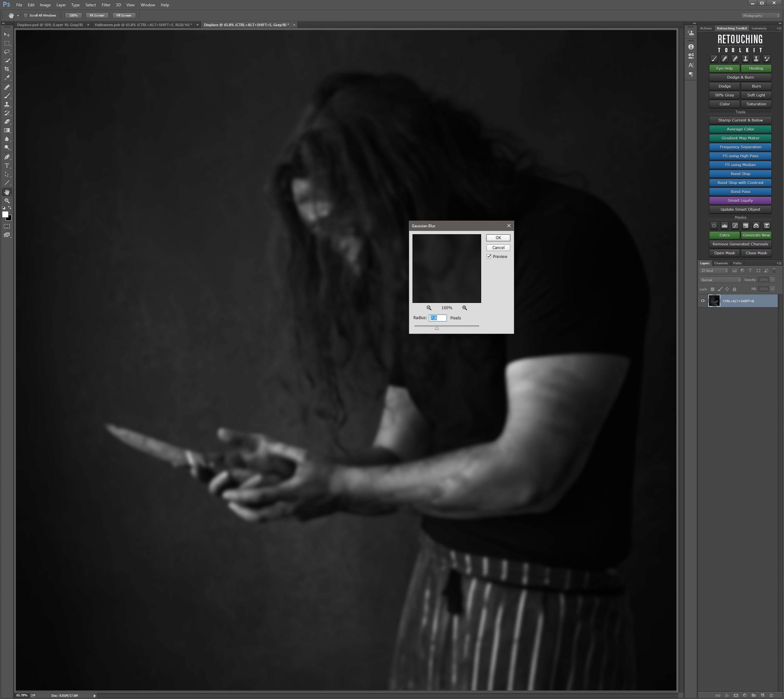784x699 pixels.
Task: Zoom out the Gaussian Blur preview
Action: (429, 308)
